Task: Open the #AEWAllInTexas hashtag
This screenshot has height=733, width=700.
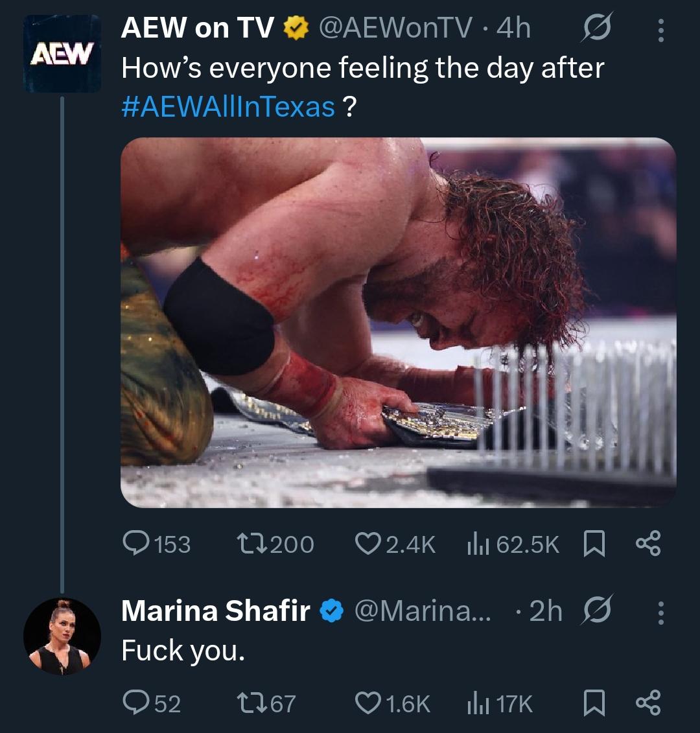Action: click(x=228, y=106)
